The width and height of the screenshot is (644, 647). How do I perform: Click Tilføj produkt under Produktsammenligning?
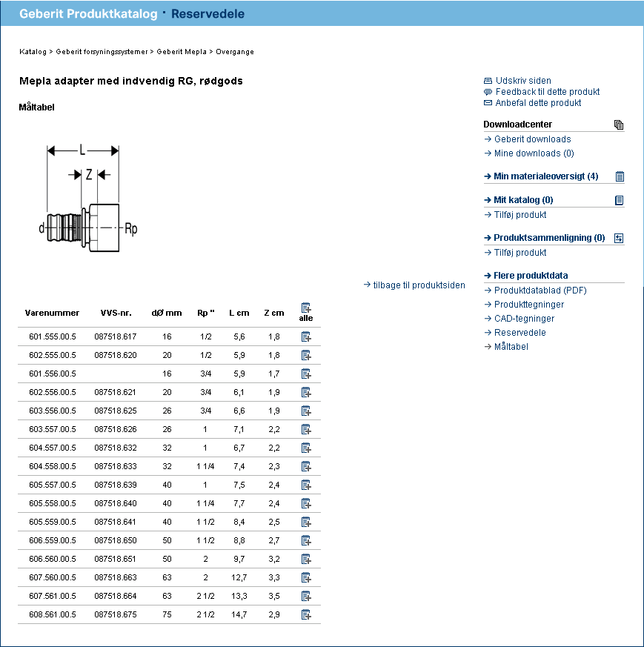coord(520,253)
